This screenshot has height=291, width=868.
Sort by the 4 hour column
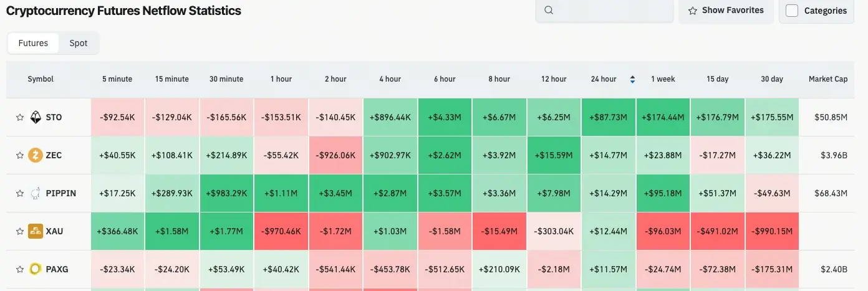pos(390,79)
